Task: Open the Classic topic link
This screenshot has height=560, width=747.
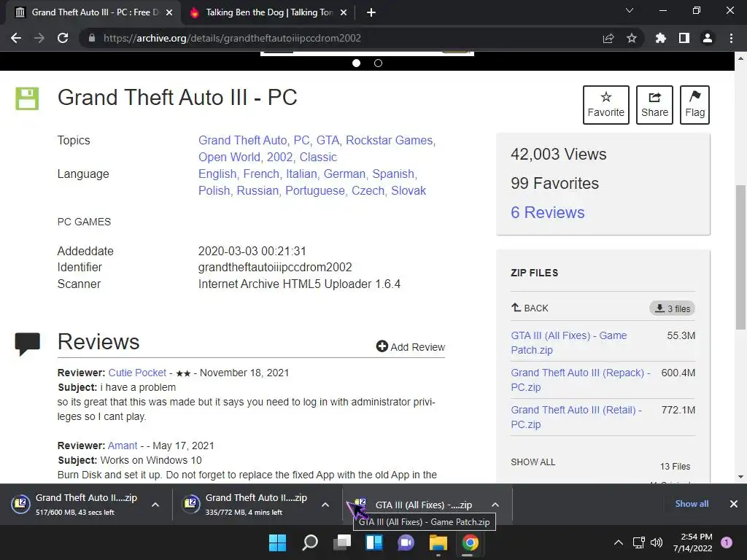Action: pos(318,157)
